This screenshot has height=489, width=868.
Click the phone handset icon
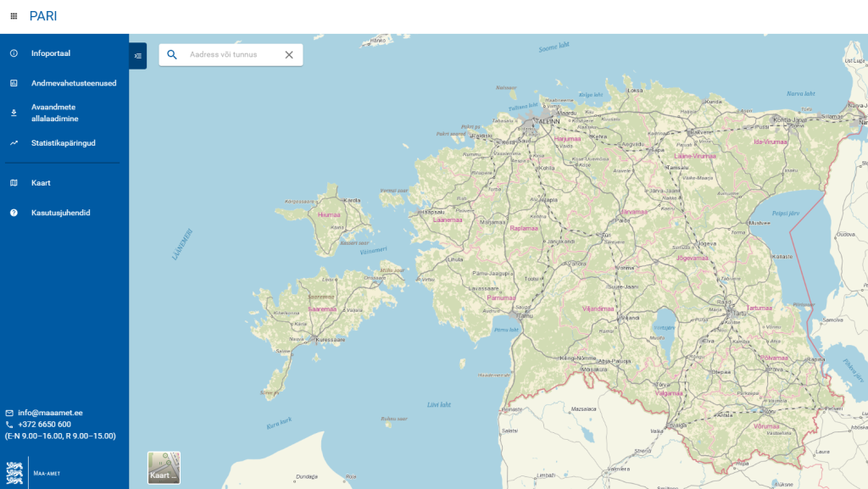pyautogui.click(x=9, y=425)
